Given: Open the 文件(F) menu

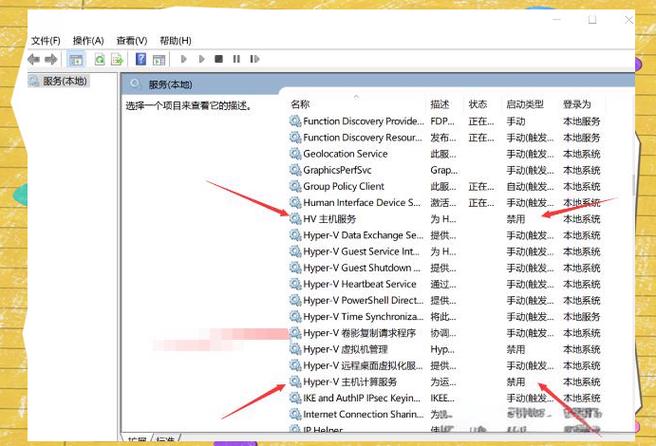Looking at the screenshot, I should tap(46, 41).
